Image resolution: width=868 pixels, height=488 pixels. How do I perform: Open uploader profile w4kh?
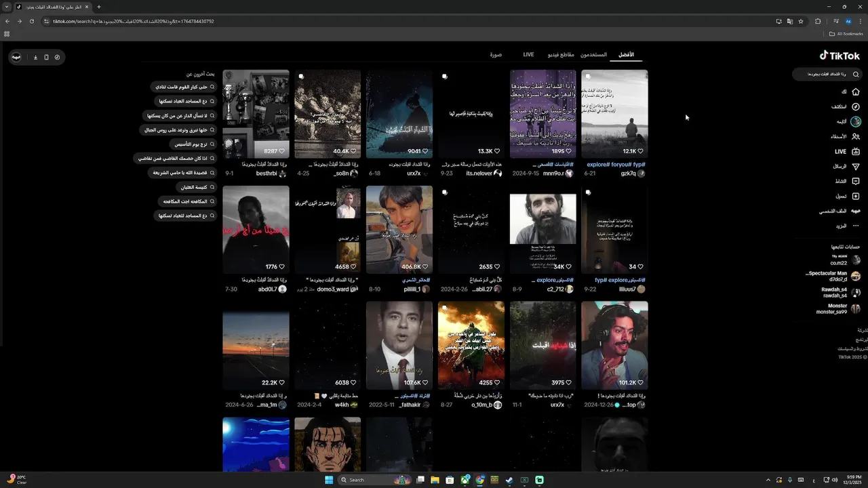point(347,405)
